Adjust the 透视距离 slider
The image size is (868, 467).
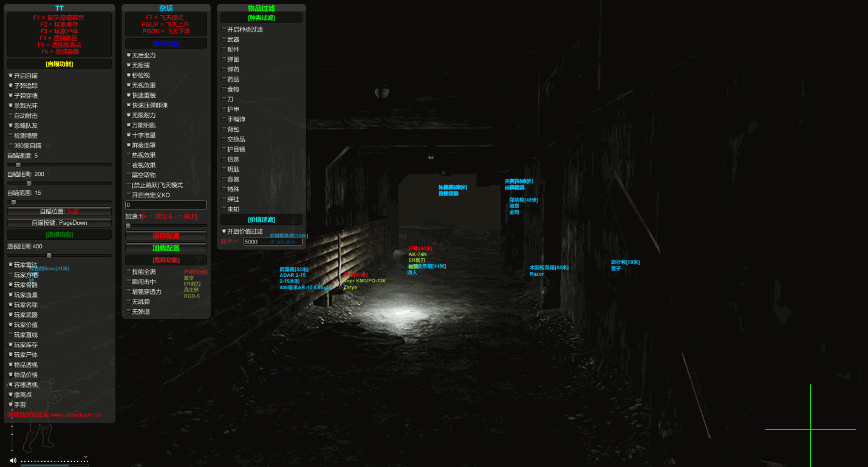coord(60,255)
